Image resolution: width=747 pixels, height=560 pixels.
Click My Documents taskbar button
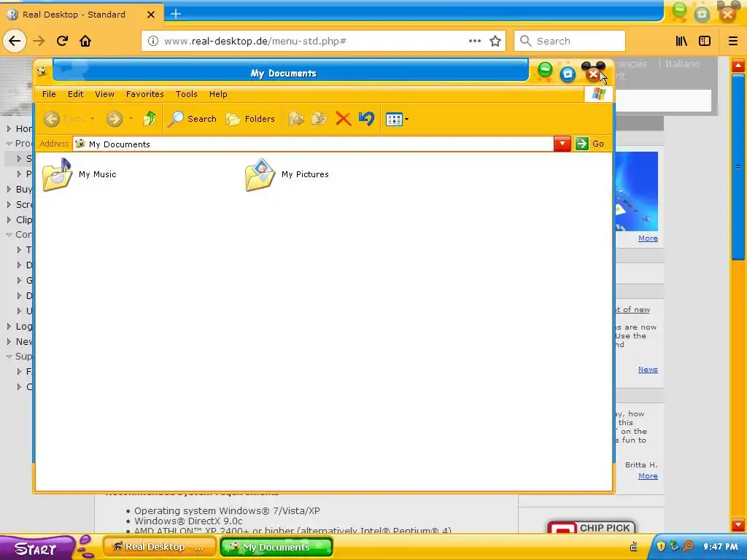(276, 547)
